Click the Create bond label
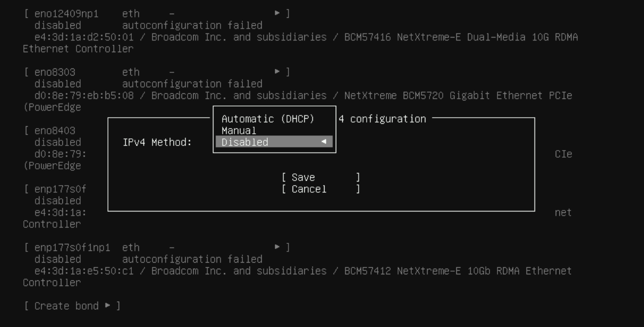 point(66,306)
